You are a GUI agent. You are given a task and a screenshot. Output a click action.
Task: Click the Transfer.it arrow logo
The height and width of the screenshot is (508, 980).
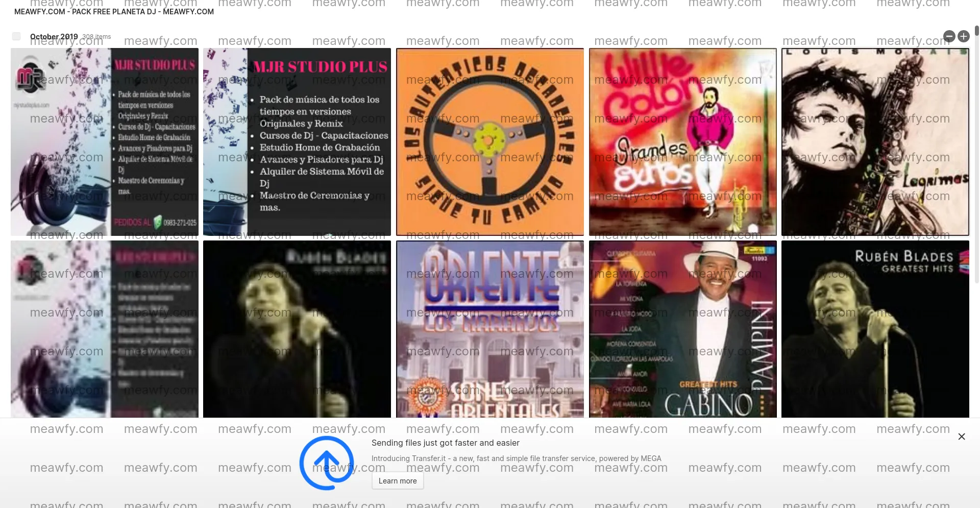point(326,463)
